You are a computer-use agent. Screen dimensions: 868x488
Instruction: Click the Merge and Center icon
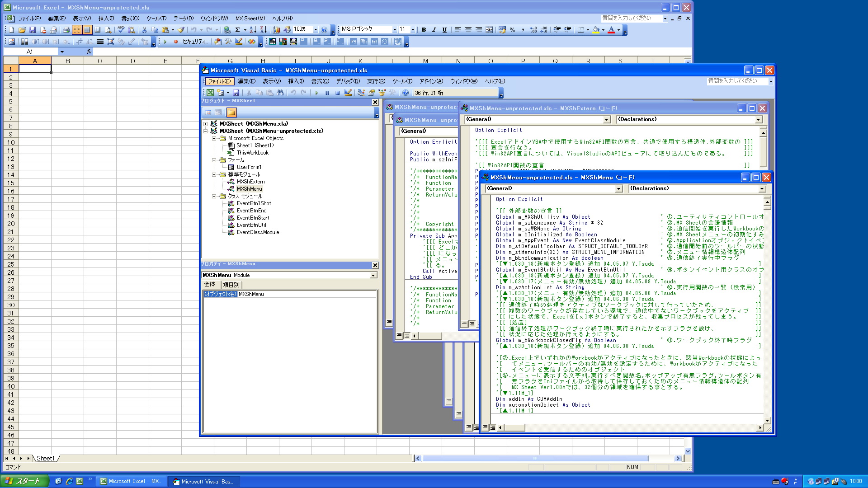pyautogui.click(x=489, y=30)
